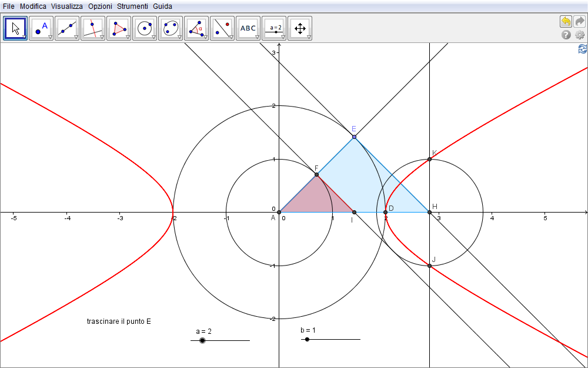Open the Visualizza menu
The width and height of the screenshot is (588, 368).
pos(67,6)
